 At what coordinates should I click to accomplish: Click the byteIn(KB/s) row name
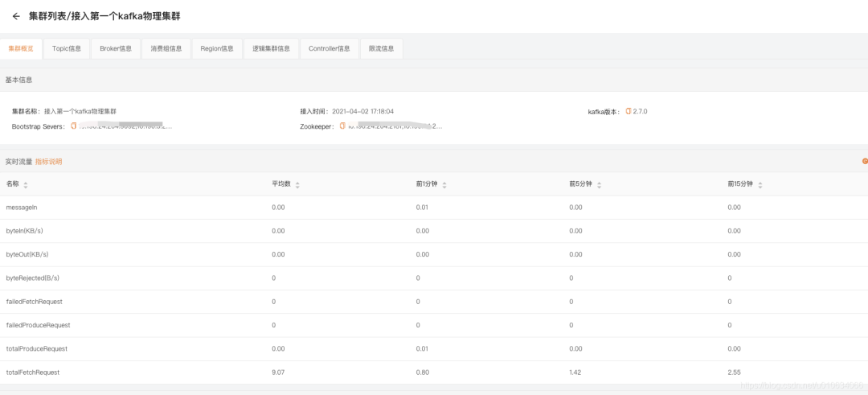(x=24, y=230)
